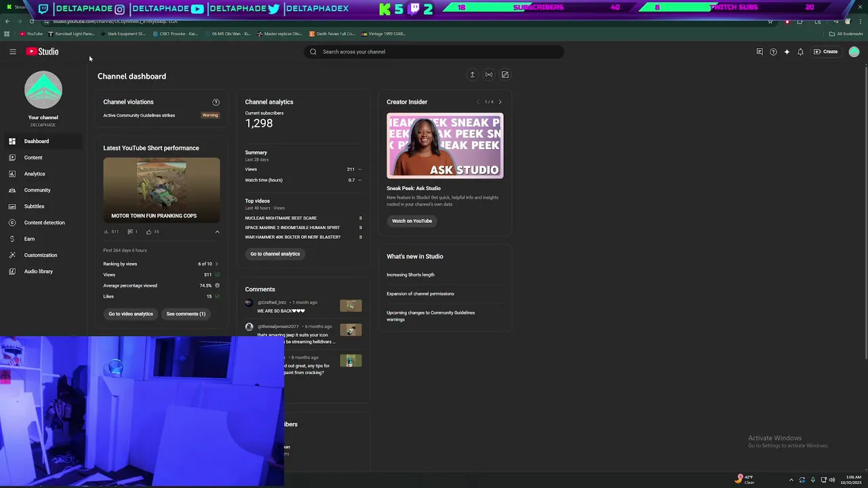Bookmark this page with the star icon
This screenshot has width=868, height=488.
[770, 22]
